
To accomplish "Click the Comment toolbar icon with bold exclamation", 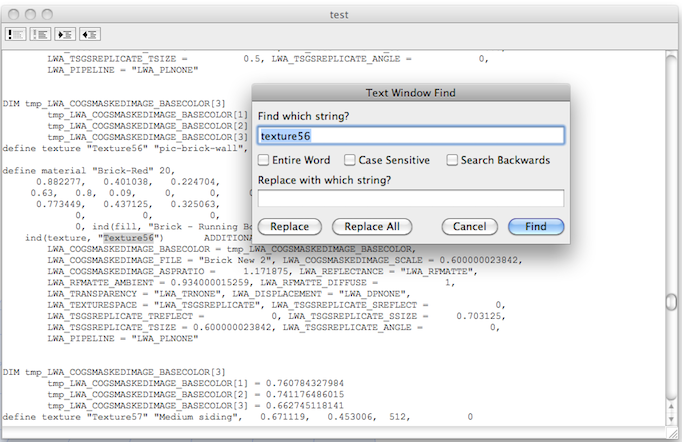I will pyautogui.click(x=16, y=34).
